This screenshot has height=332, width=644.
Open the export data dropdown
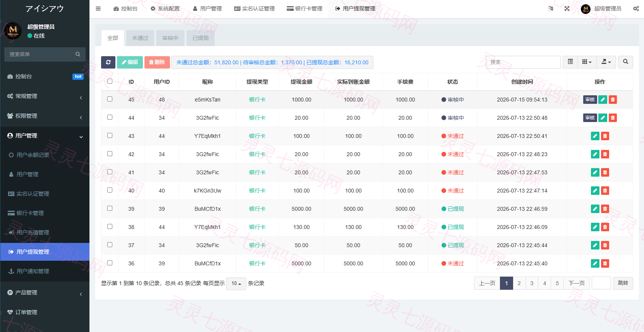(x=606, y=62)
